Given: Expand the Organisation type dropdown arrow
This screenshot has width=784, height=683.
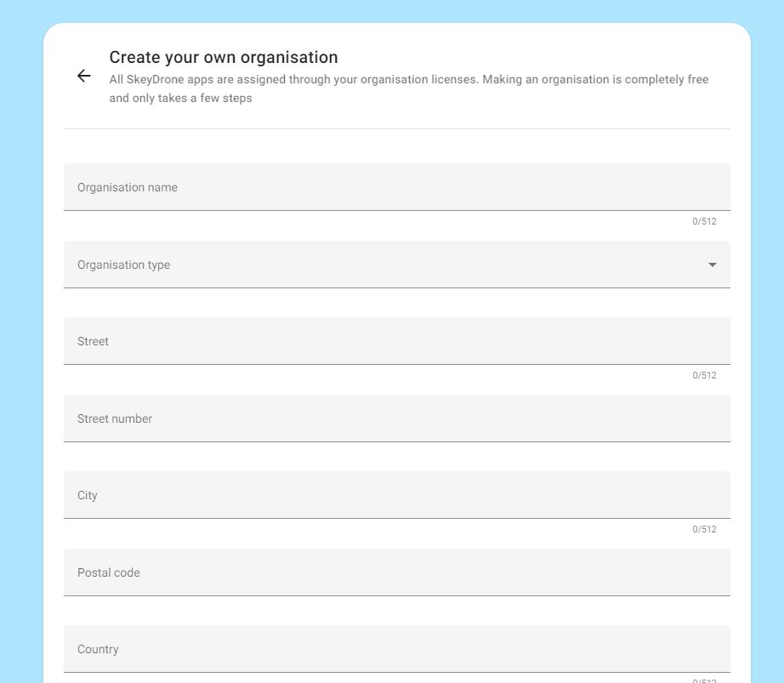Looking at the screenshot, I should pyautogui.click(x=713, y=265).
